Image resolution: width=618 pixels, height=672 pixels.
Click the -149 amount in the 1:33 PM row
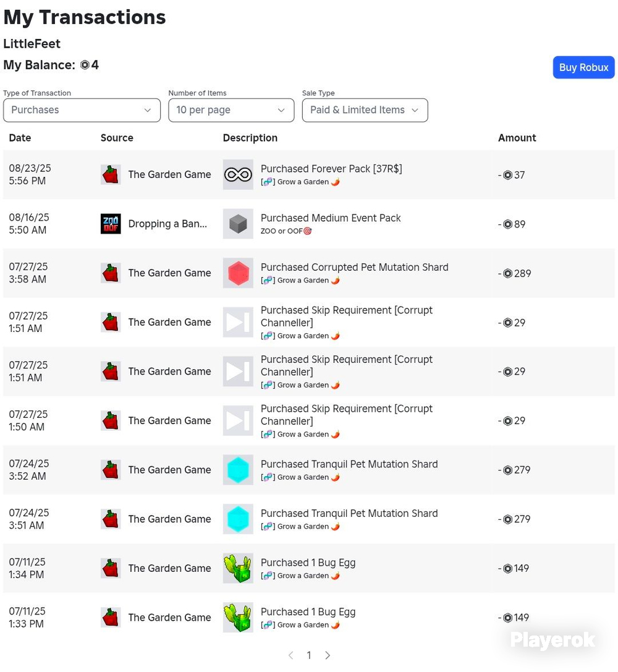[x=514, y=618]
